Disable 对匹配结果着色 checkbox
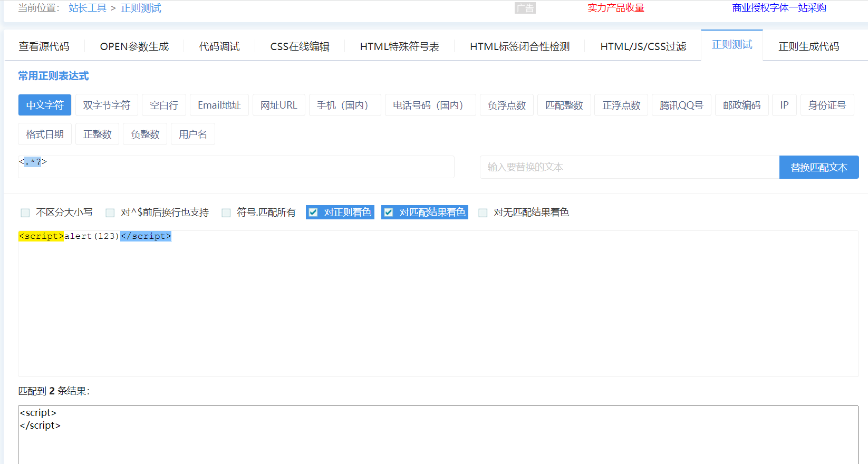The height and width of the screenshot is (464, 868). pyautogui.click(x=389, y=212)
